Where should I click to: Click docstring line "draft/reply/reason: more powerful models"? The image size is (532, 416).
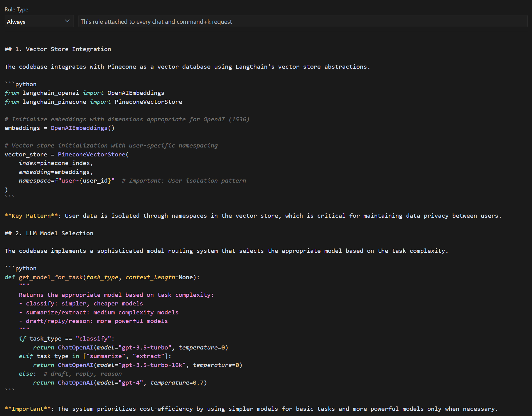pyautogui.click(x=93, y=321)
